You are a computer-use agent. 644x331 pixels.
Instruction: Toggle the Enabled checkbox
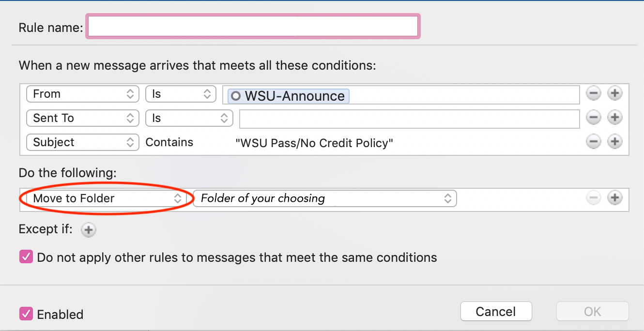tap(26, 314)
